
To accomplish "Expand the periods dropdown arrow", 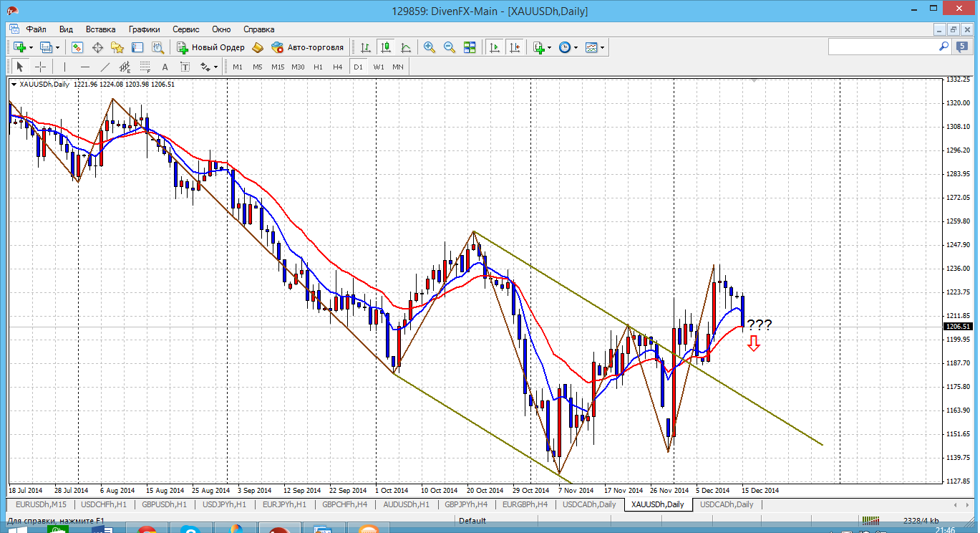I will (x=576, y=47).
